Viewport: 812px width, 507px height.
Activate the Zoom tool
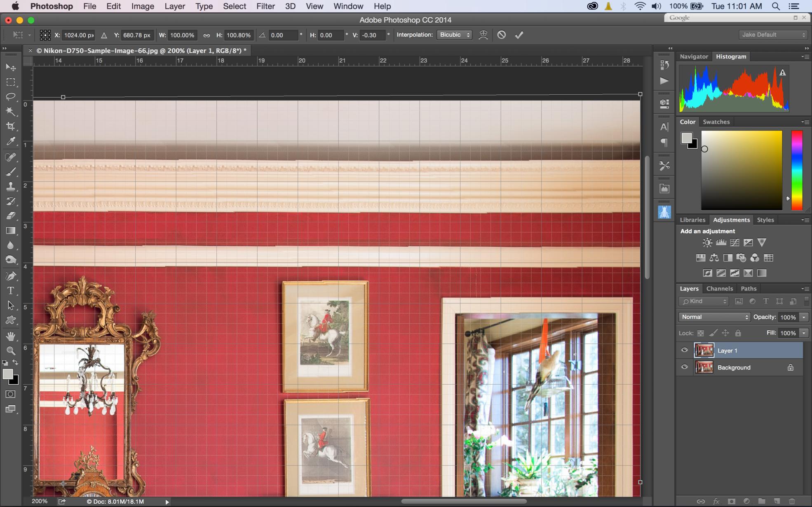[11, 351]
